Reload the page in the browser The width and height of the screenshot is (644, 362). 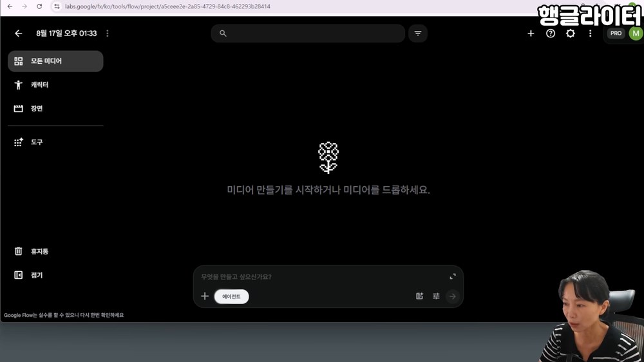tap(39, 6)
